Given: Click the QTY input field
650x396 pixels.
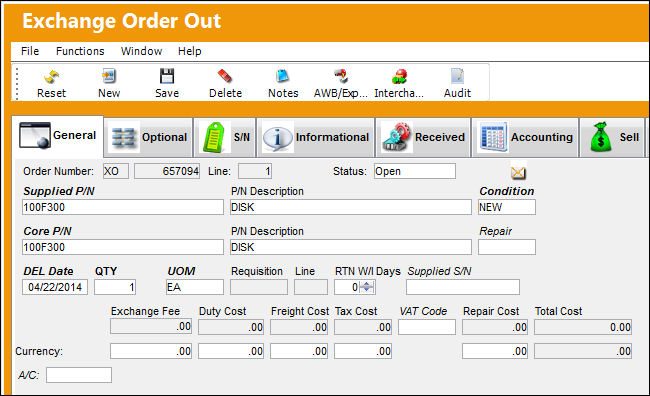Looking at the screenshot, I should tap(115, 287).
